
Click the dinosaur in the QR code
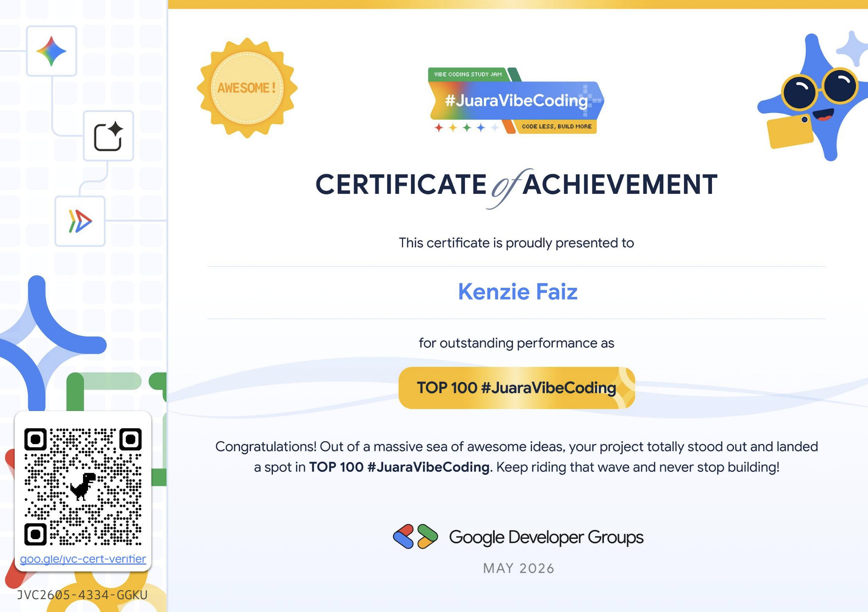point(83,487)
